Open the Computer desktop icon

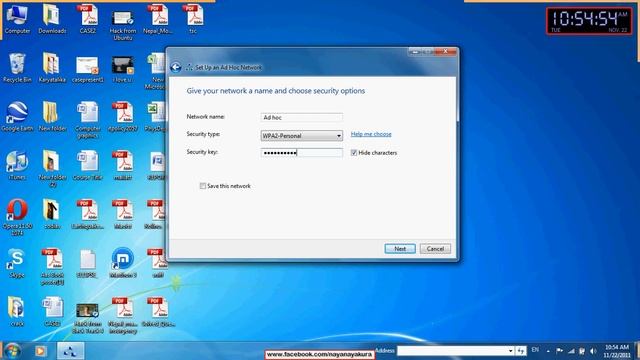coord(17,19)
